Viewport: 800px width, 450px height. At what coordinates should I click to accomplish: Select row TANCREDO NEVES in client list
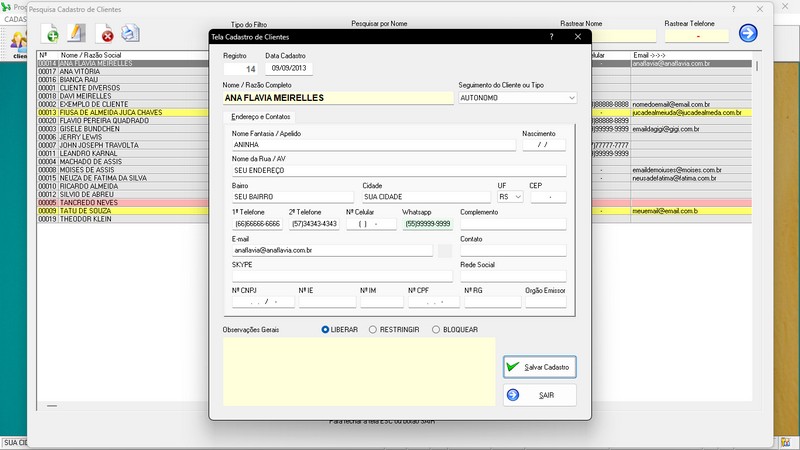coord(122,203)
